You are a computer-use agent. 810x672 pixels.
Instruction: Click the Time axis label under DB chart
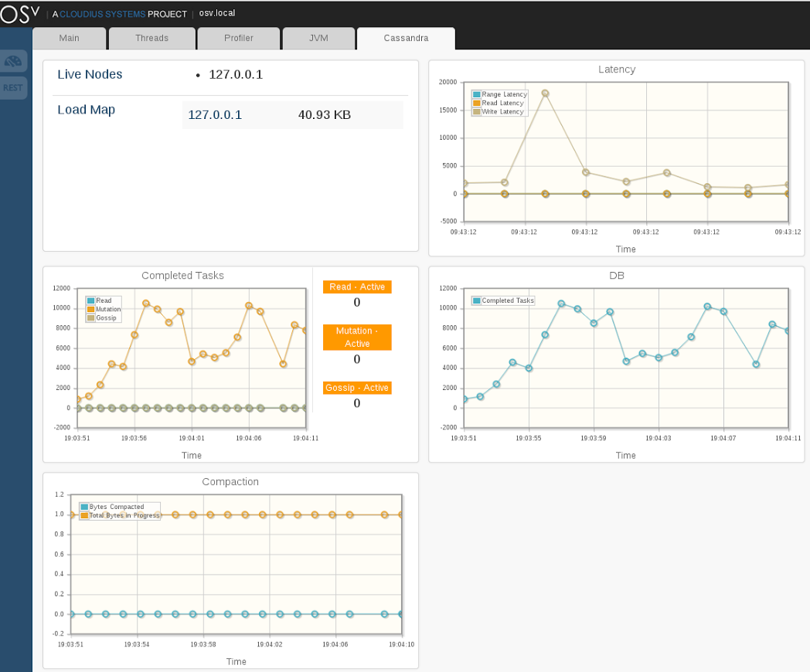click(x=625, y=455)
